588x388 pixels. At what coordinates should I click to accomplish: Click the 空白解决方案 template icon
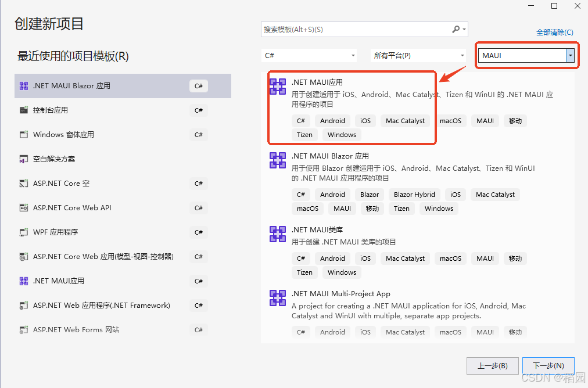pos(24,159)
